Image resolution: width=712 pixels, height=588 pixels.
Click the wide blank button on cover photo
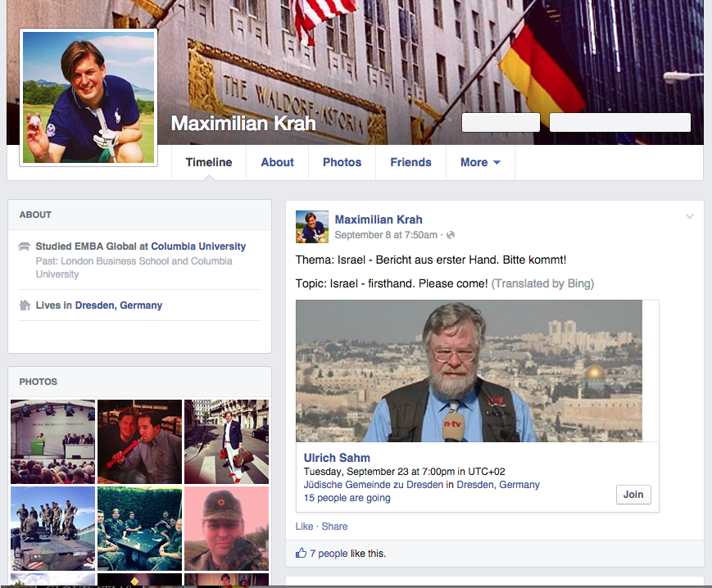(620, 123)
